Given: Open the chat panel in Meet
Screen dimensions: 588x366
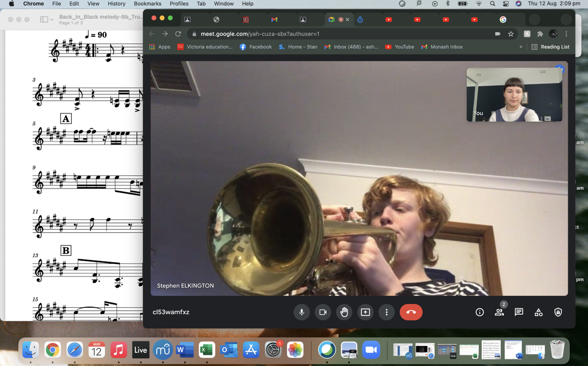Looking at the screenshot, I should [x=519, y=312].
